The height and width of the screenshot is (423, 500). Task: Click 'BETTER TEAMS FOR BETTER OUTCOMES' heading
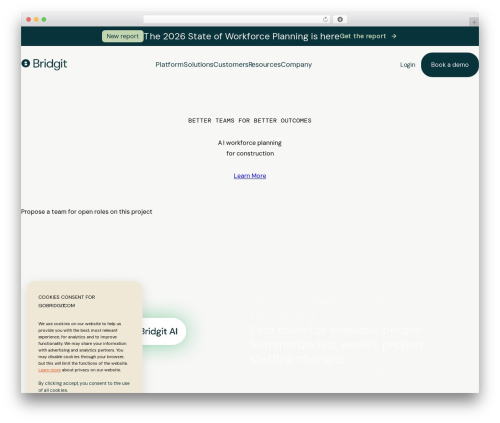pyautogui.click(x=249, y=120)
